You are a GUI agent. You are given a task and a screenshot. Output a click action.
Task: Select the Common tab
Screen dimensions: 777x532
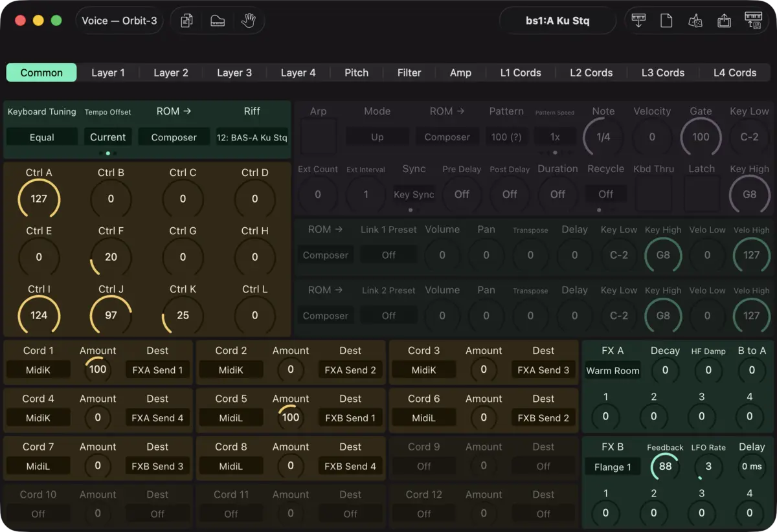[x=41, y=72]
